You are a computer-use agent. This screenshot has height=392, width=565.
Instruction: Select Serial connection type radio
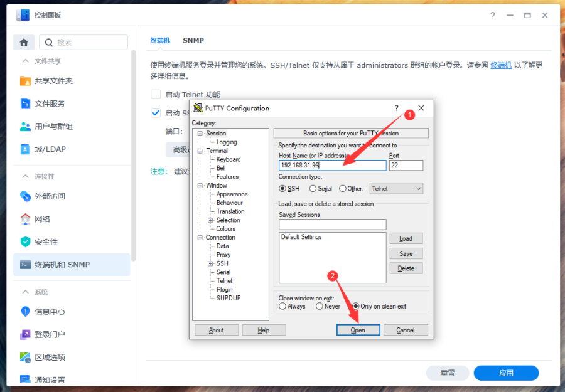pyautogui.click(x=313, y=189)
